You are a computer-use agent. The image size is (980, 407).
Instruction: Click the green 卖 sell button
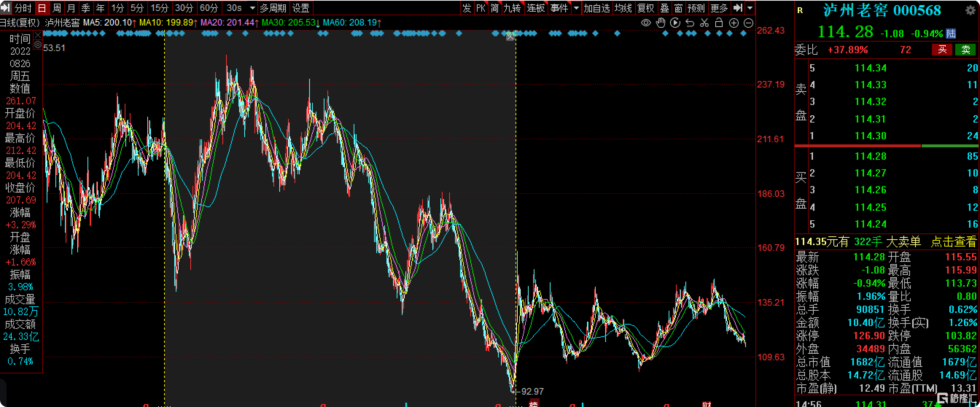tap(965, 50)
